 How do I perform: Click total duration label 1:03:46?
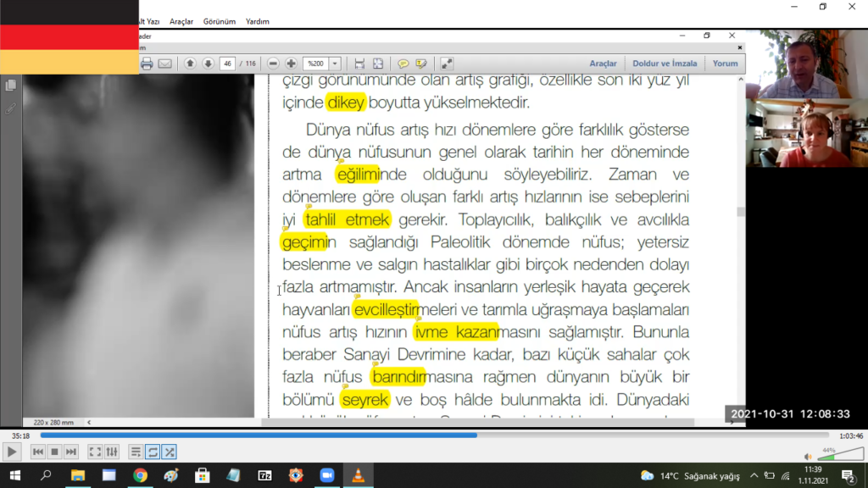851,436
